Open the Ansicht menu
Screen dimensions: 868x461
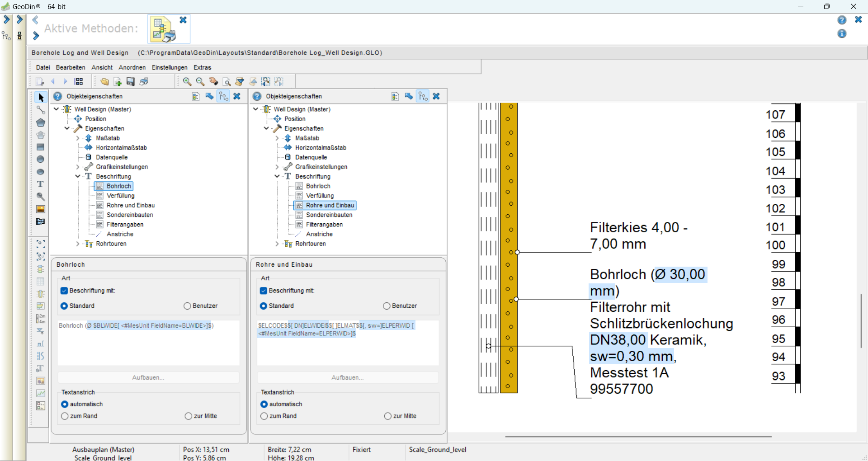102,67
